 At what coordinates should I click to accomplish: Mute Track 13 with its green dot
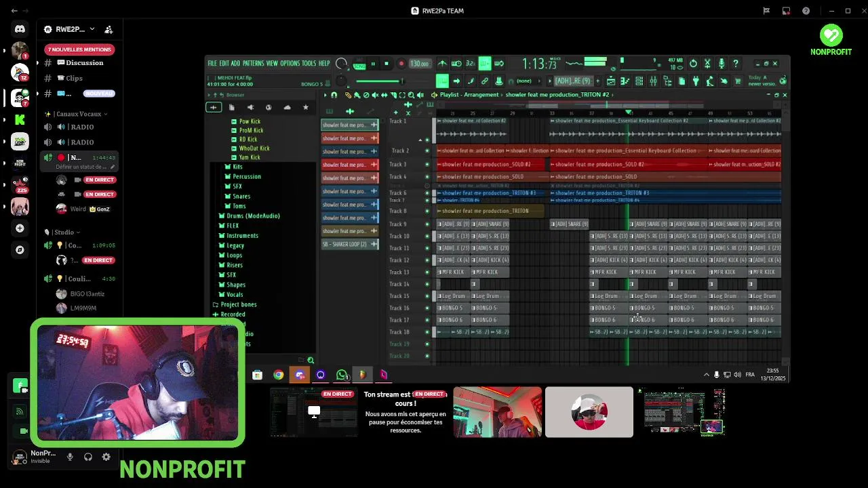point(427,272)
